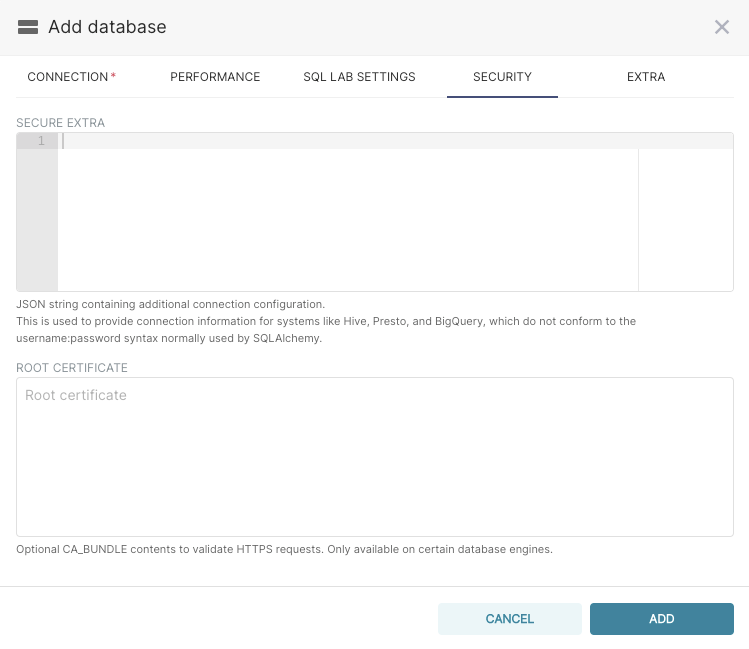Viewport: 749px width, 649px height.
Task: Click the database icon beside Add database
Action: [28, 27]
